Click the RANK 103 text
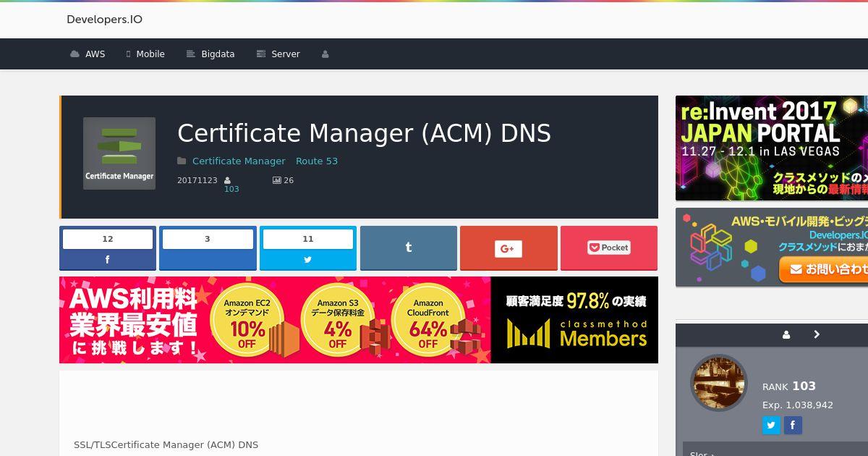This screenshot has height=456, width=868. pos(789,386)
